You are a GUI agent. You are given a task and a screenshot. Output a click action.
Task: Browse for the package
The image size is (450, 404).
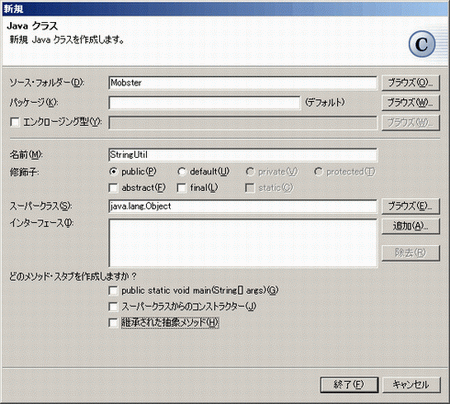(410, 103)
